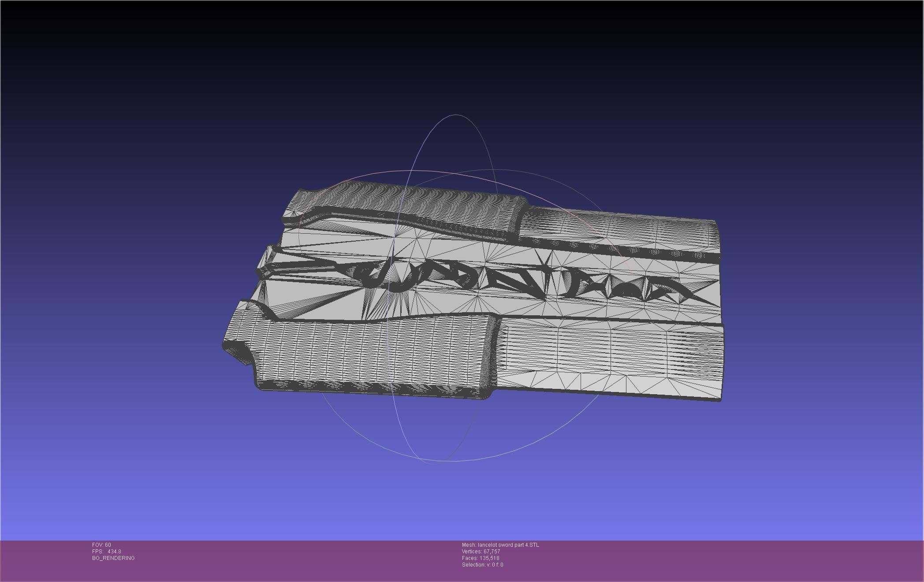This screenshot has width=924, height=582.
Task: Click the FPS: 434.8 readout
Action: click(107, 552)
